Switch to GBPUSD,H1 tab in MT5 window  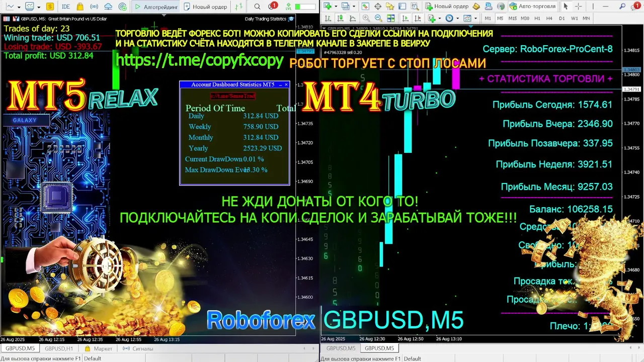59,348
